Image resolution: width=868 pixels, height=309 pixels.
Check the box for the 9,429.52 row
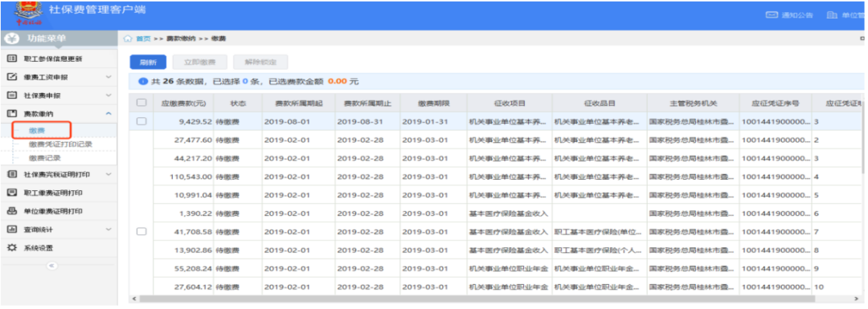click(x=141, y=121)
